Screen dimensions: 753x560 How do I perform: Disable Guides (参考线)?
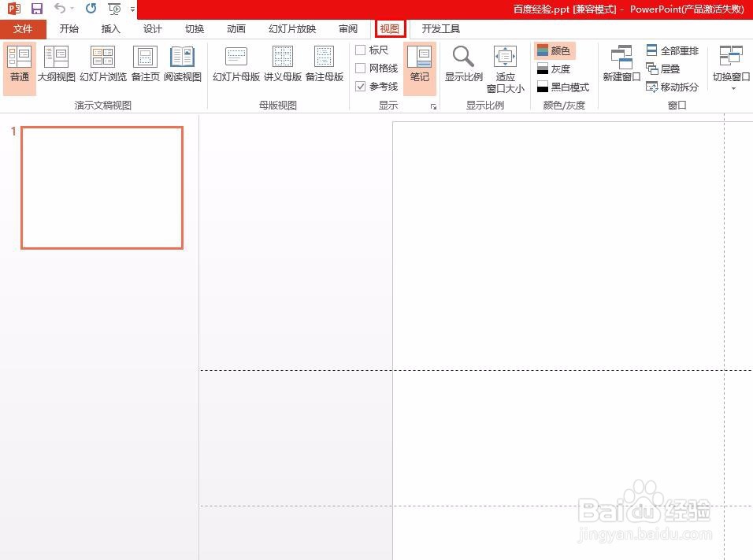[x=360, y=86]
